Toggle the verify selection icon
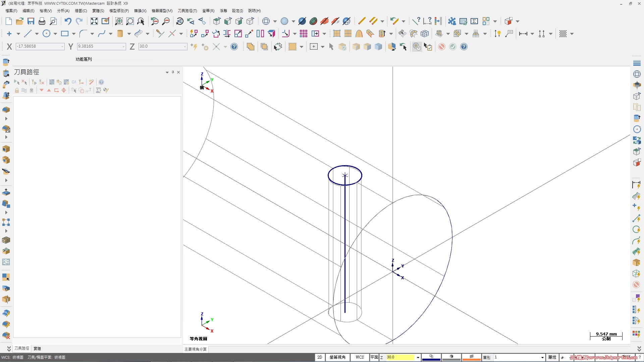The image size is (644, 362). coord(428,47)
